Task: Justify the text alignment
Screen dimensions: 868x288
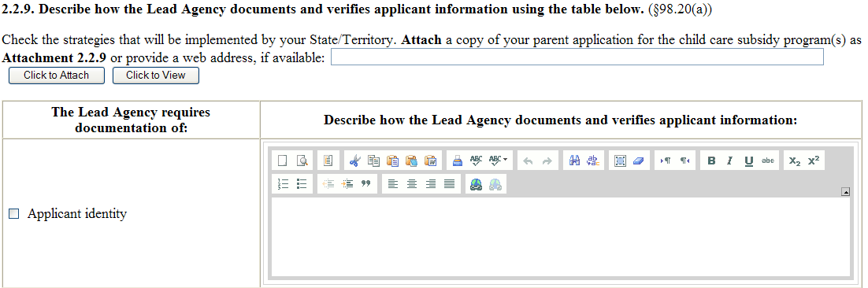Action: (x=449, y=184)
